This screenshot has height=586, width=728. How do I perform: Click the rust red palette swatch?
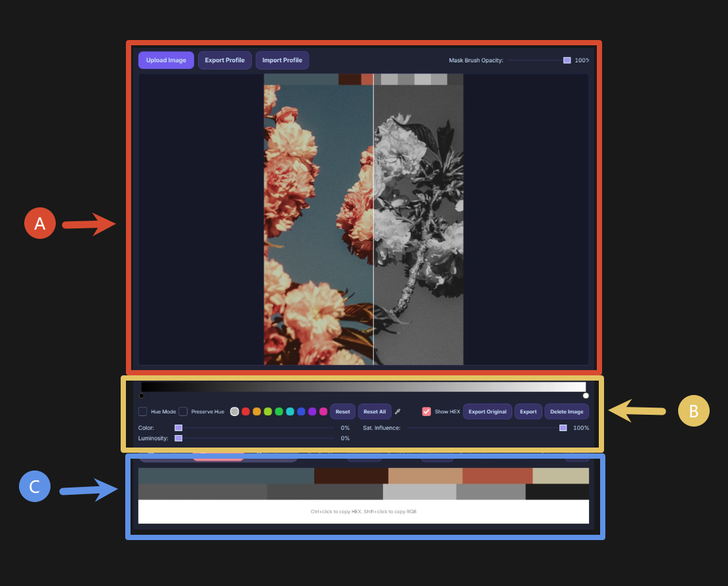click(x=497, y=476)
